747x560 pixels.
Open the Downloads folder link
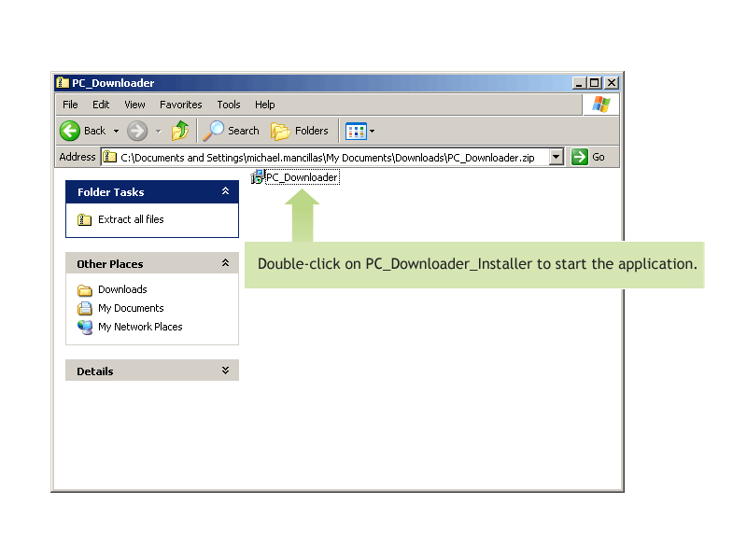pos(122,289)
